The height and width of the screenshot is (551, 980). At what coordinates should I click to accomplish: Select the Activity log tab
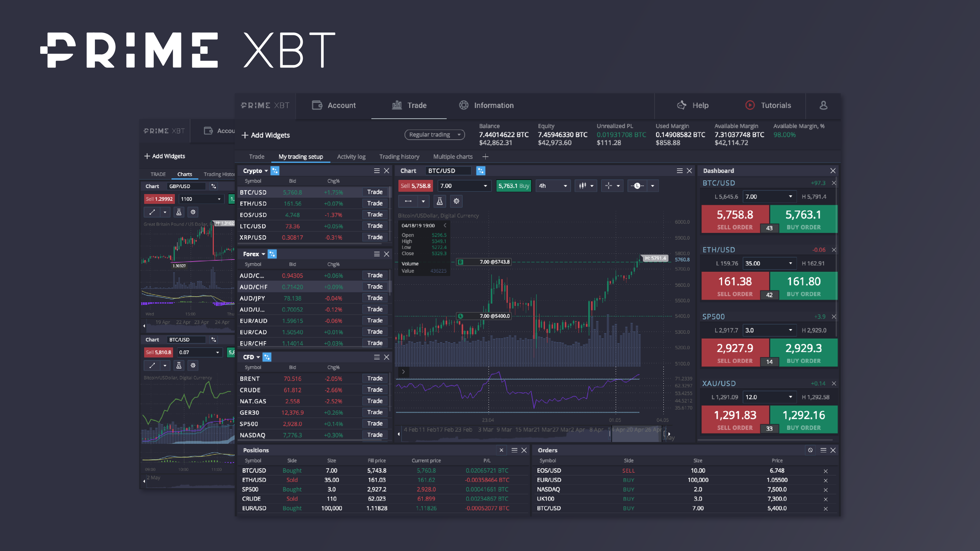coord(351,156)
